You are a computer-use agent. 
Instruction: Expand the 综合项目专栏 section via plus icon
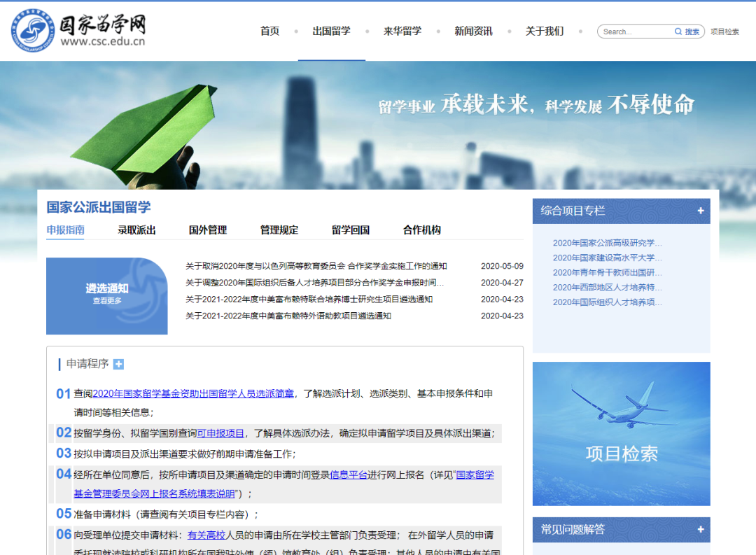700,211
